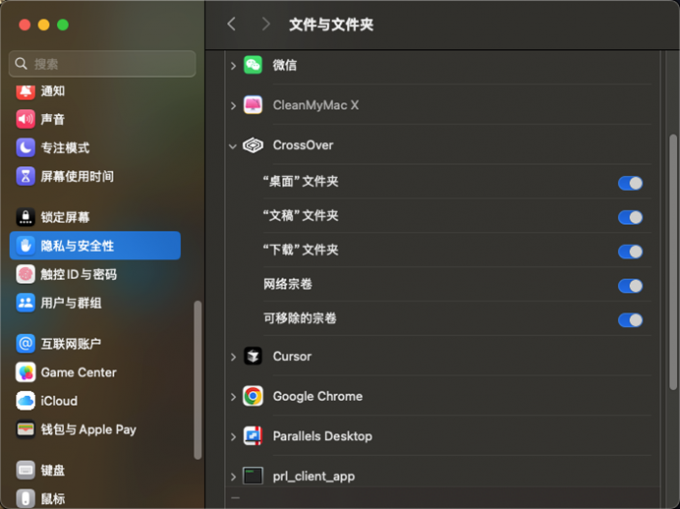Open 触控 ID 与密码 settings
The width and height of the screenshot is (680, 509).
[x=95, y=274]
